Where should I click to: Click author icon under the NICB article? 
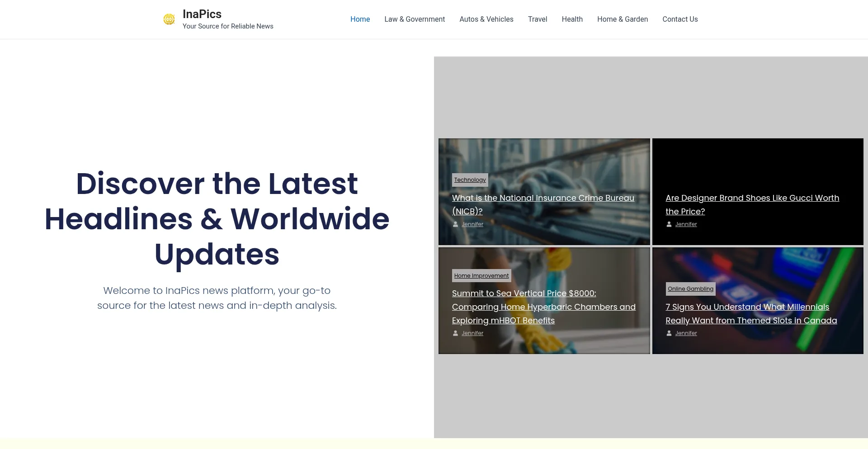coord(455,224)
